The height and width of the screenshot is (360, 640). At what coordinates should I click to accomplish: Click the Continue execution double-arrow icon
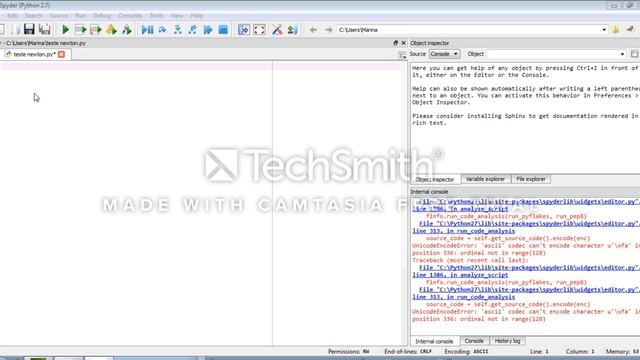(x=208, y=29)
